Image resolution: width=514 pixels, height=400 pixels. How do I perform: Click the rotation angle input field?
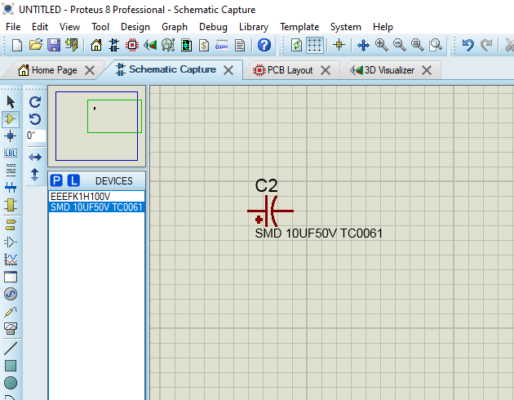[36, 135]
